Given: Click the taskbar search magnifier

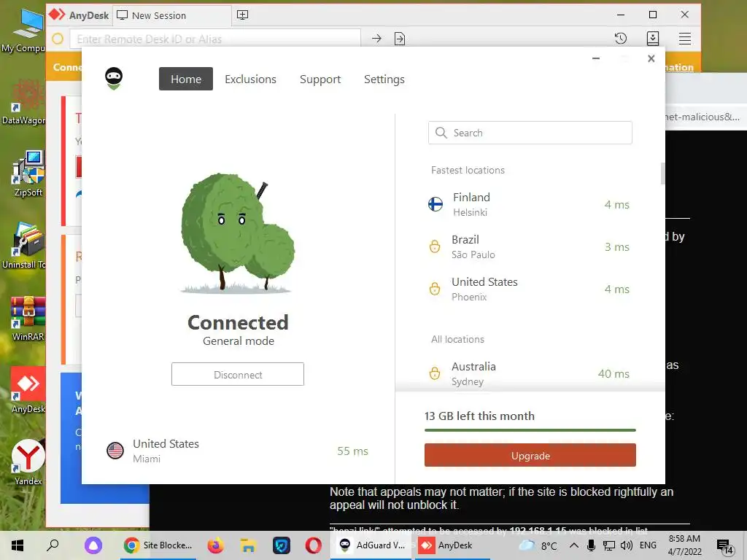Looking at the screenshot, I should tap(53, 545).
